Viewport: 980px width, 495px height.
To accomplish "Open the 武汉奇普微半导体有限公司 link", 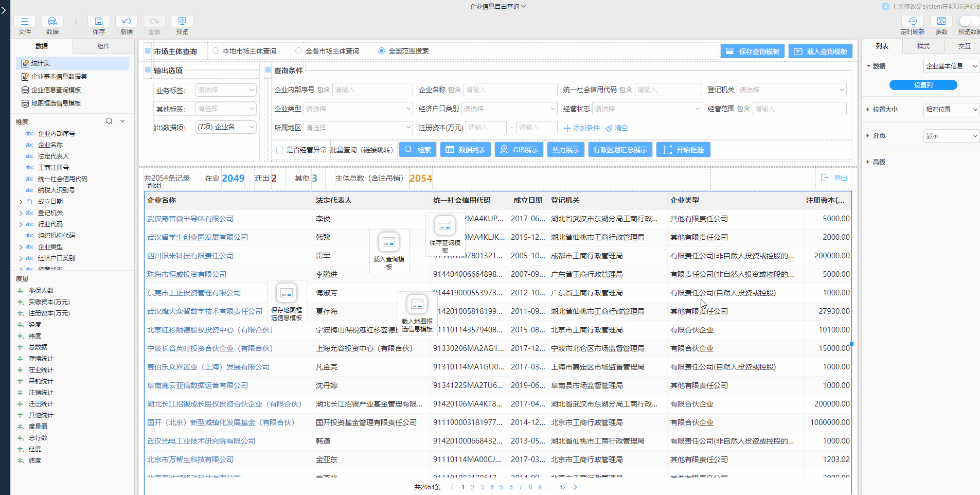I will (x=190, y=219).
